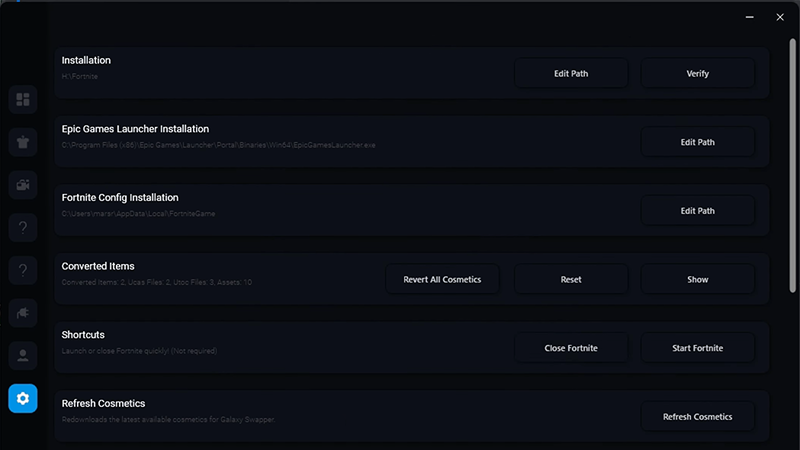Click the Shortcuts heading
This screenshot has width=800, height=450.
pos(83,335)
